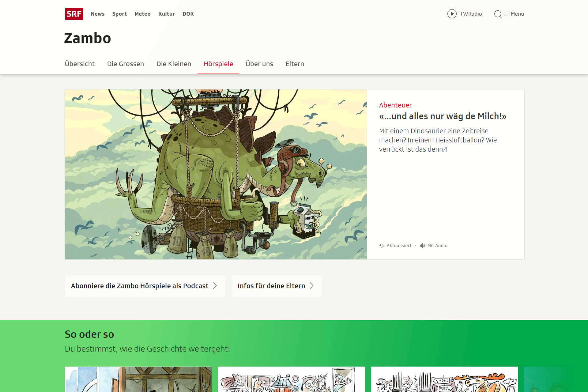Click the TV/Radio link text

point(471,14)
